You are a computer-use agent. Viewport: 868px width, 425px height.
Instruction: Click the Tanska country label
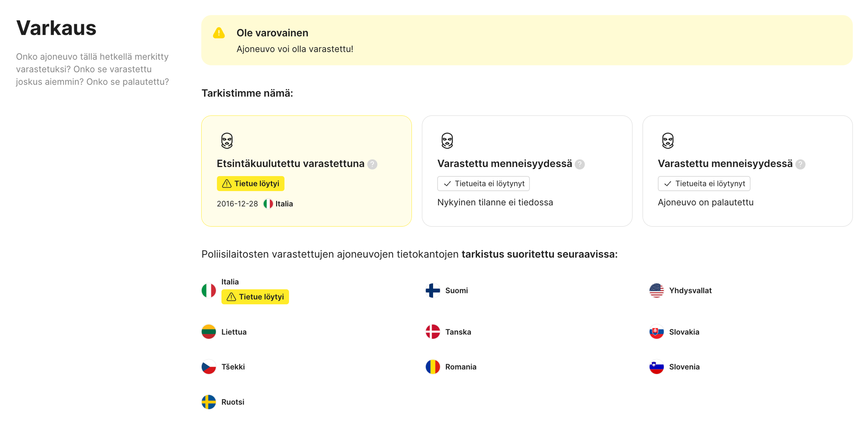tap(458, 332)
